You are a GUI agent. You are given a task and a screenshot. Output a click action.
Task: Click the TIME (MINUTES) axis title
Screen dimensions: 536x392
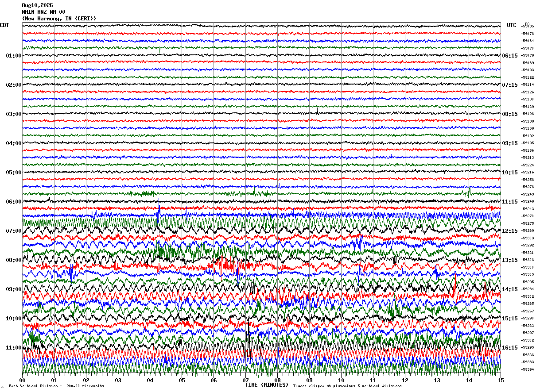(267, 385)
